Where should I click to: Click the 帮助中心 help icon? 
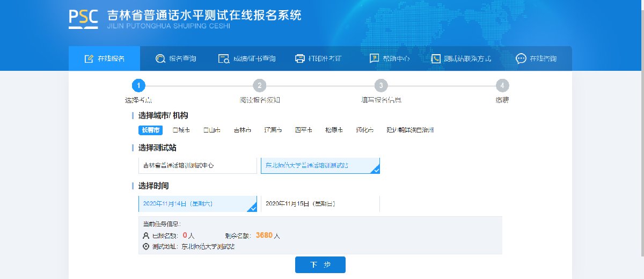(x=374, y=58)
